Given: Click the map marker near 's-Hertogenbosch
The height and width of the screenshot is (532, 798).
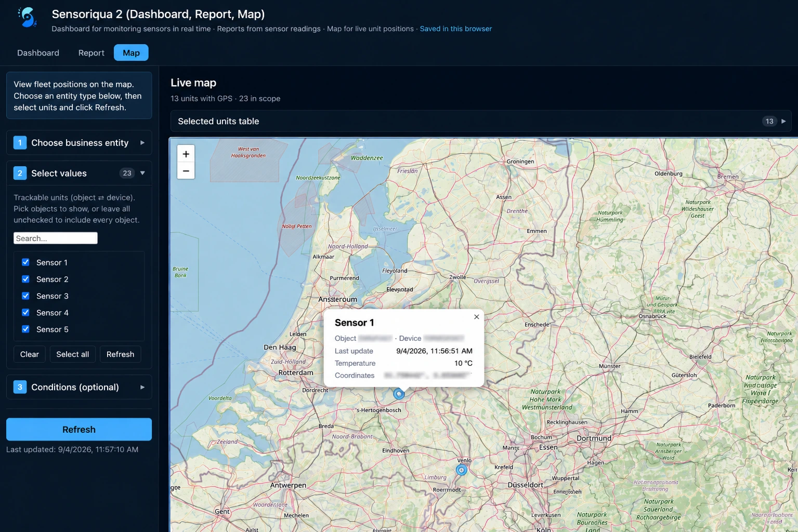Looking at the screenshot, I should tap(399, 394).
